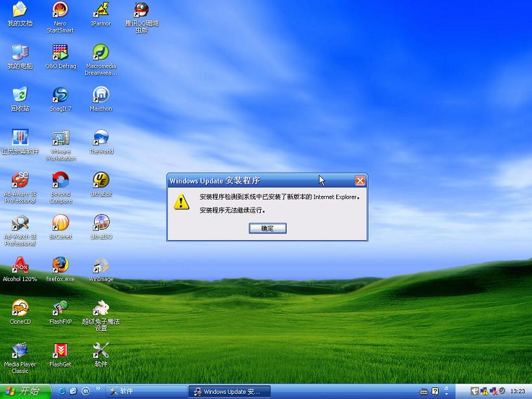Close the Windows Update 安装程序 dialog

[x=360, y=181]
